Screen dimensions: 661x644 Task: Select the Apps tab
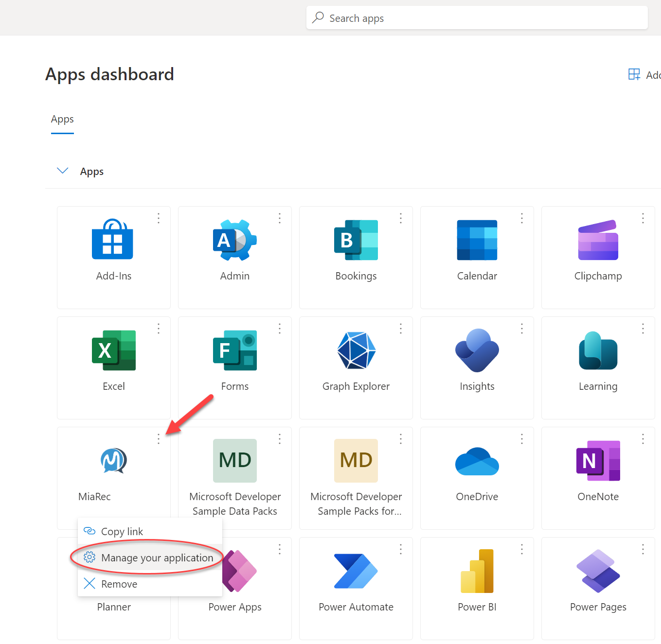click(62, 119)
